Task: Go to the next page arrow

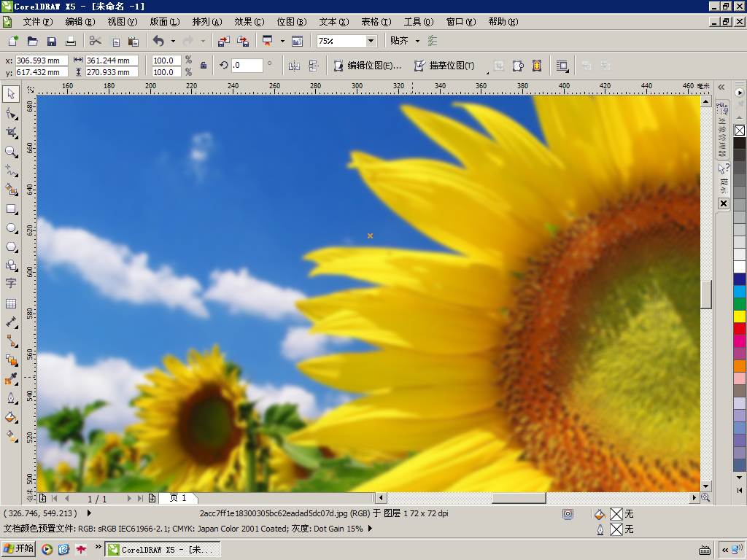Action: 128,498
